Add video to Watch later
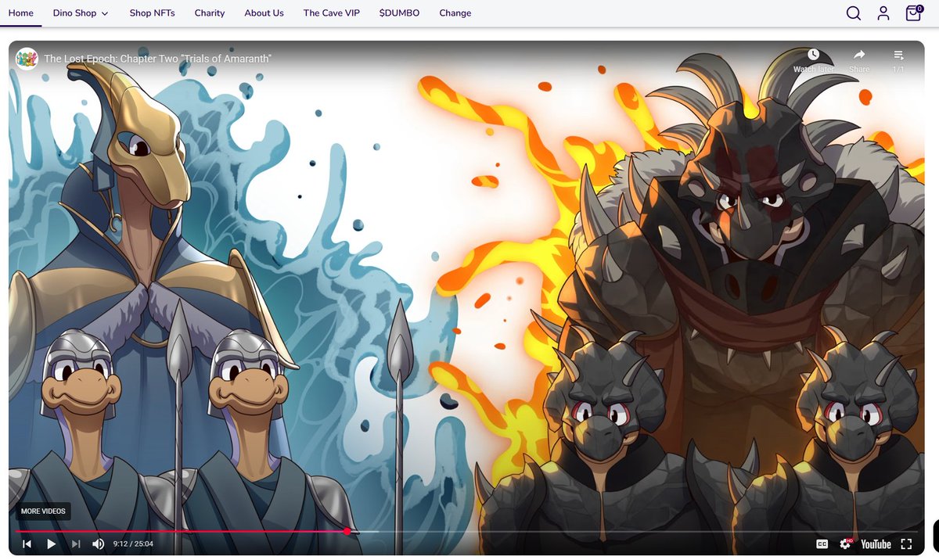The width and height of the screenshot is (939, 560). click(814, 60)
